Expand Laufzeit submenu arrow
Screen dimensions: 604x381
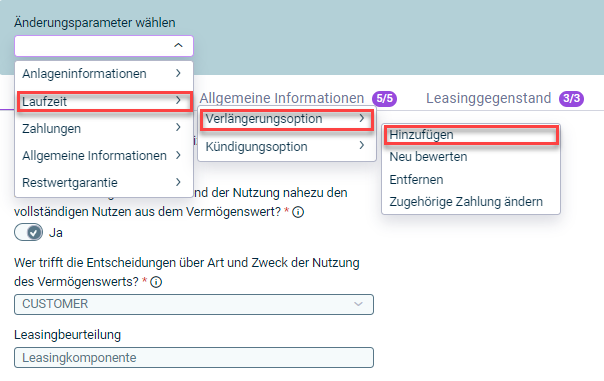tap(178, 101)
